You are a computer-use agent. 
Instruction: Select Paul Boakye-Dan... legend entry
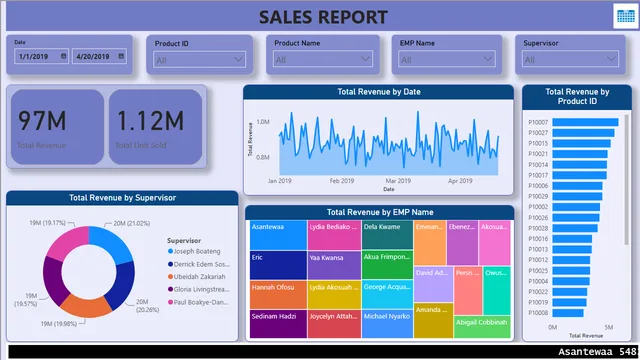pos(198,302)
